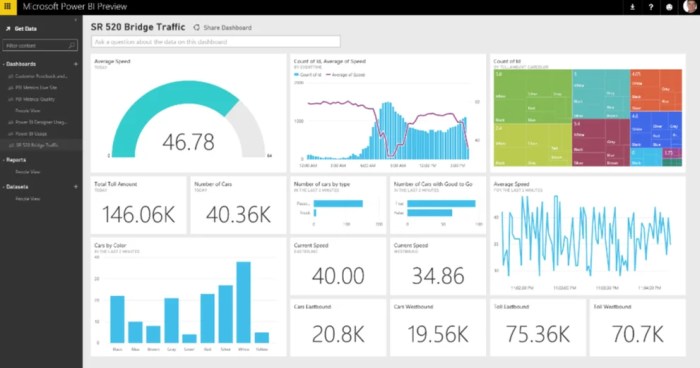Click the smiley feedback icon
Image resolution: width=700 pixels, height=368 pixels.
click(x=669, y=7)
